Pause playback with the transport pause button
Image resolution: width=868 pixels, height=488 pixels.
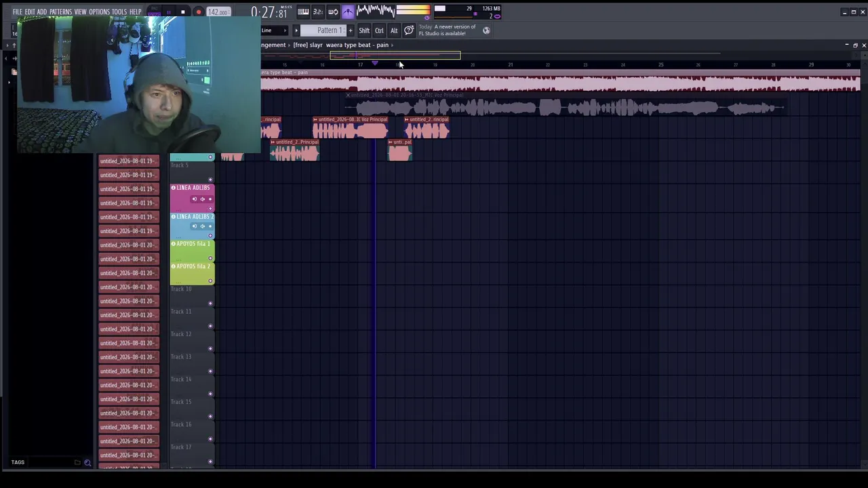(168, 12)
